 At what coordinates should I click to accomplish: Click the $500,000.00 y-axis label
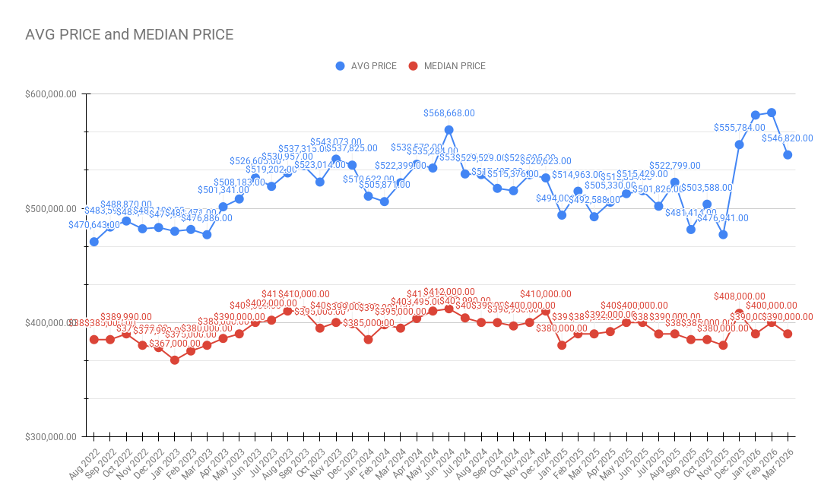point(51,209)
